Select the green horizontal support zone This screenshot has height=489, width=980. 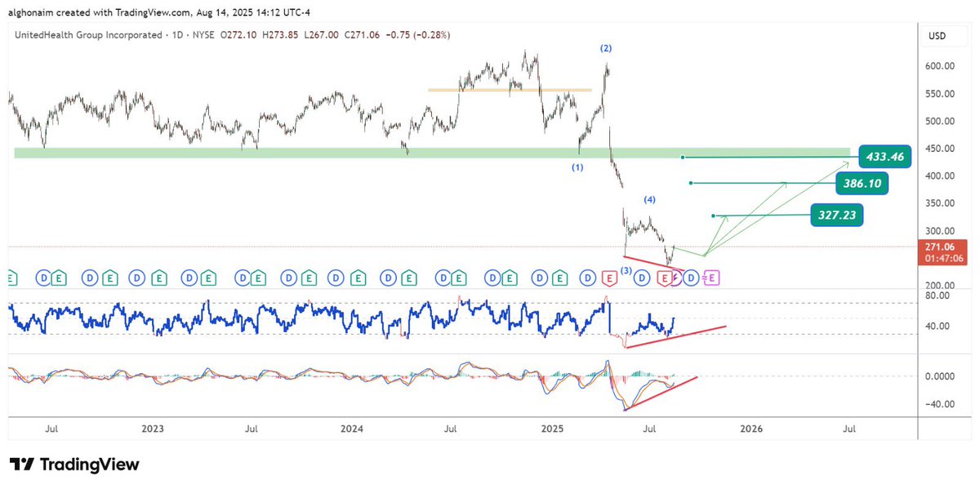[432, 153]
